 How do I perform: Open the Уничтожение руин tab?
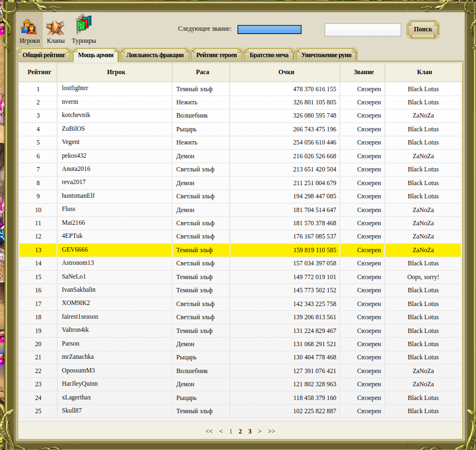326,55
